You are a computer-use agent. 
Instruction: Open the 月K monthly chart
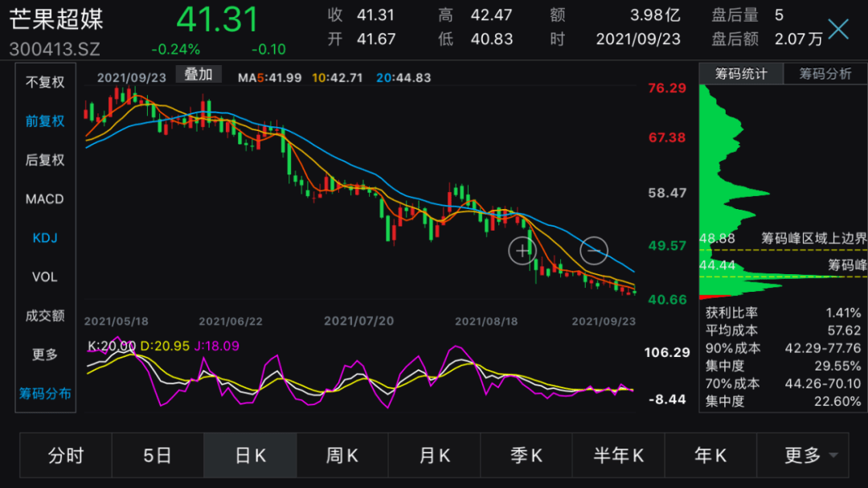[x=435, y=455]
